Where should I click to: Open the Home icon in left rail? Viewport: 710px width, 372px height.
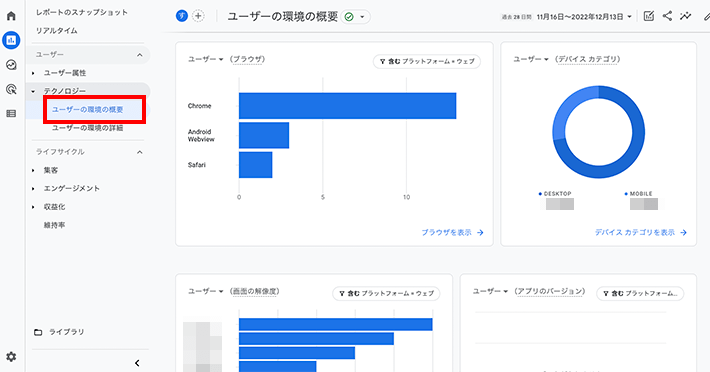point(11,16)
